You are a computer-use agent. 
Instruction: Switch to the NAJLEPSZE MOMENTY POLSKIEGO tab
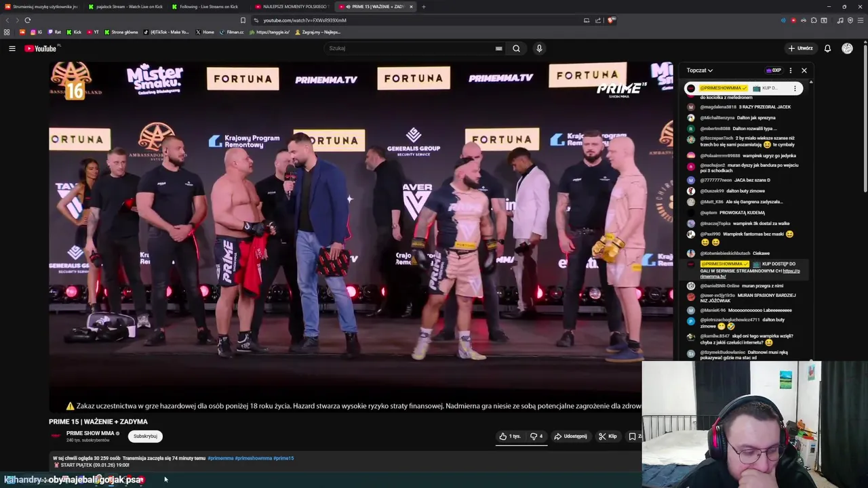point(290,7)
